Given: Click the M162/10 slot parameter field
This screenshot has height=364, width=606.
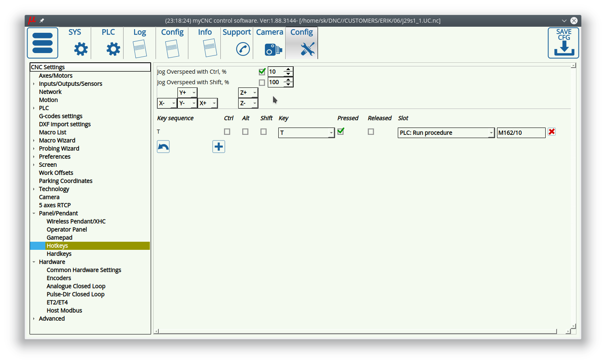Looking at the screenshot, I should pyautogui.click(x=521, y=133).
